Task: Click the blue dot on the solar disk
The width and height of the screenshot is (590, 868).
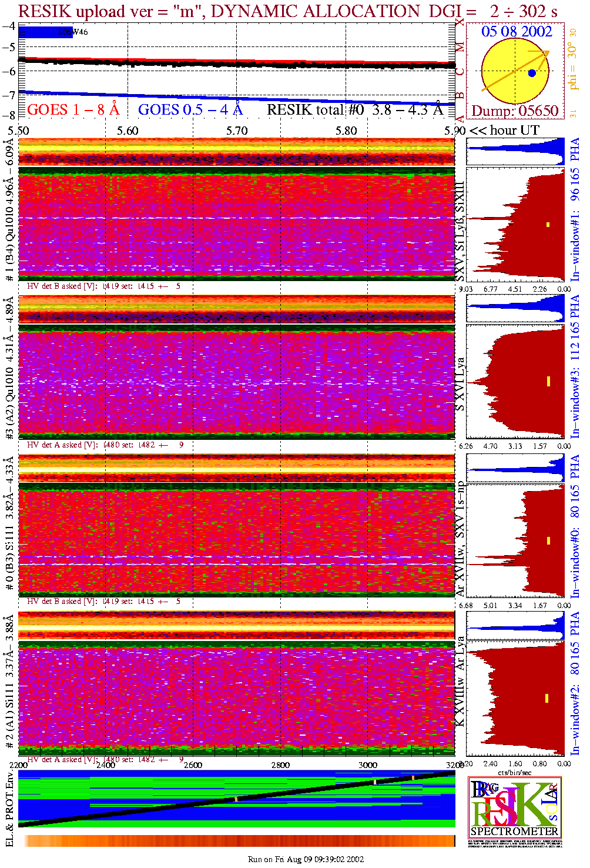Action: coord(532,74)
